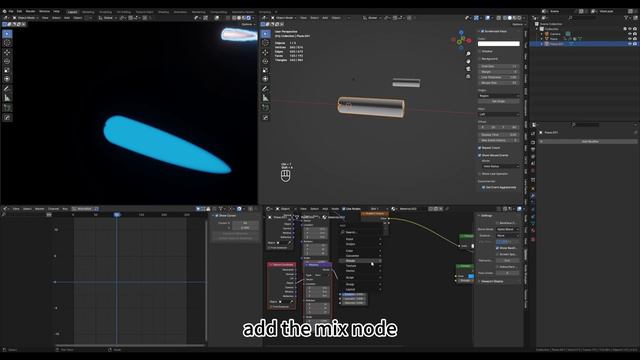Switch to the Modeling workspace tab
The width and height of the screenshot is (640, 360).
click(88, 12)
